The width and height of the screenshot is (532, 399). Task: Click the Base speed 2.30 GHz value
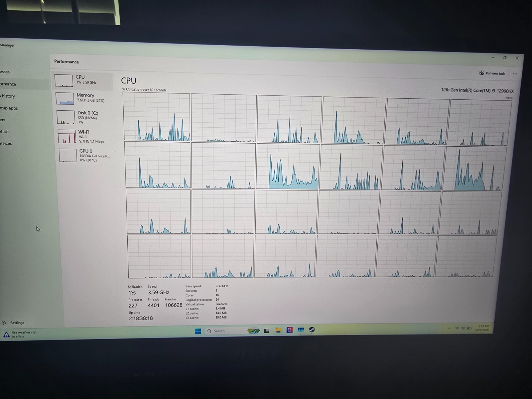(x=221, y=286)
